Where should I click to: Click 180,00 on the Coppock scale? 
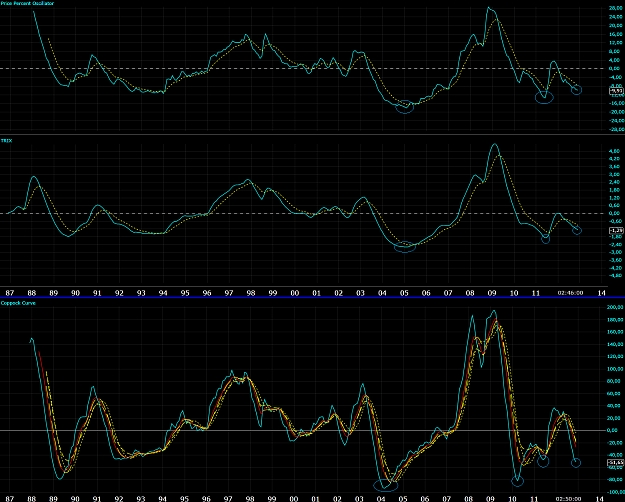tap(615, 319)
